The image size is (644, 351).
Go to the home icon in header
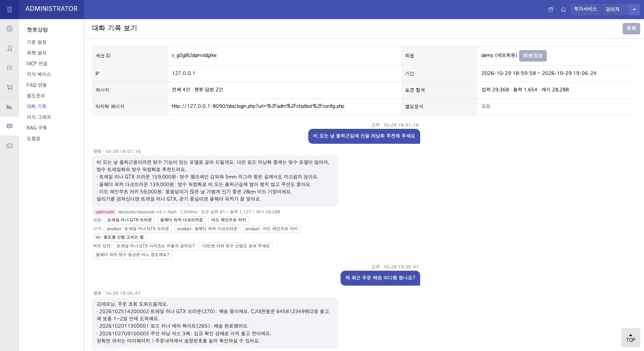[563, 10]
